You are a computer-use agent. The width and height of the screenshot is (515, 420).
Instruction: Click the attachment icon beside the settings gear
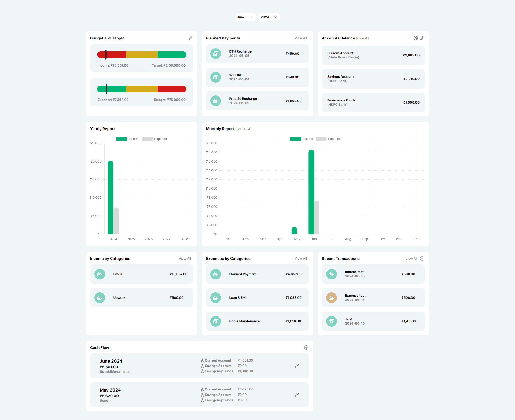coord(422,38)
